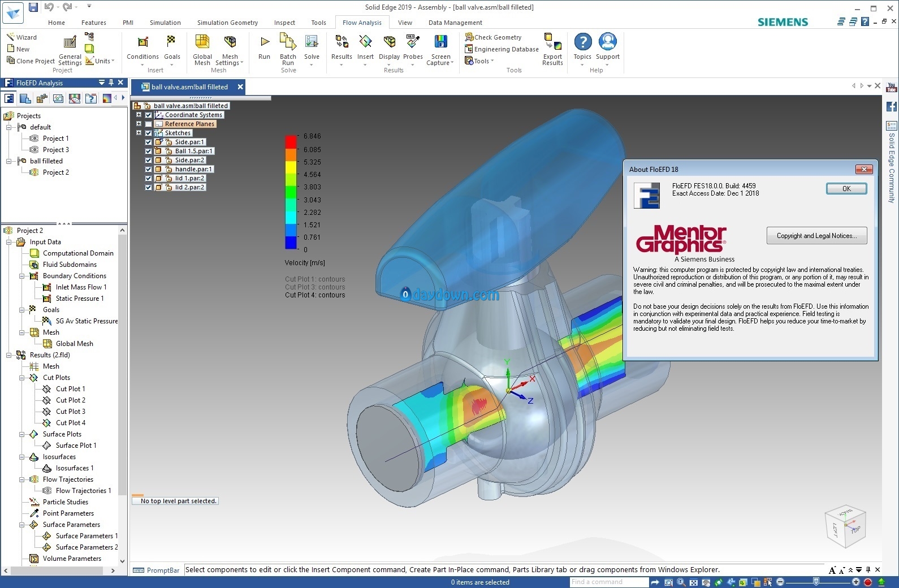This screenshot has height=588, width=899.
Task: Click New project button
Action: click(18, 49)
